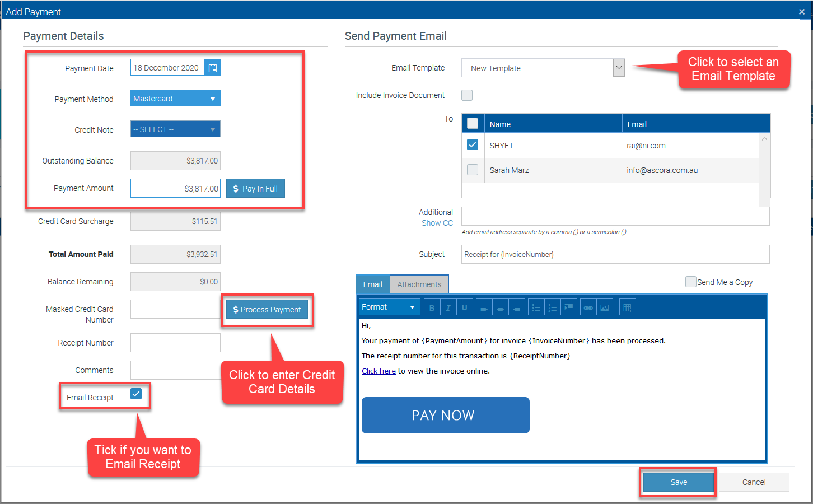This screenshot has height=504, width=813.
Task: Insert a table into the email body
Action: pos(627,307)
